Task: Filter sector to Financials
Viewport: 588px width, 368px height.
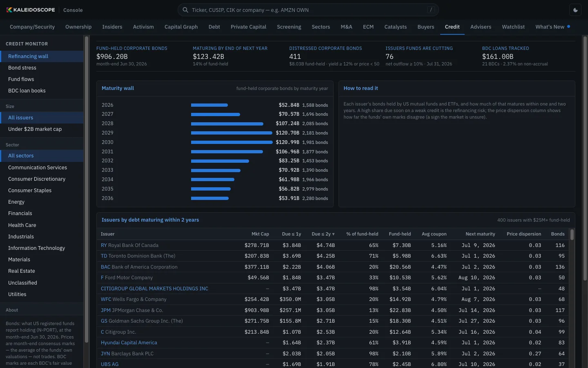Action: pyautogui.click(x=42, y=213)
